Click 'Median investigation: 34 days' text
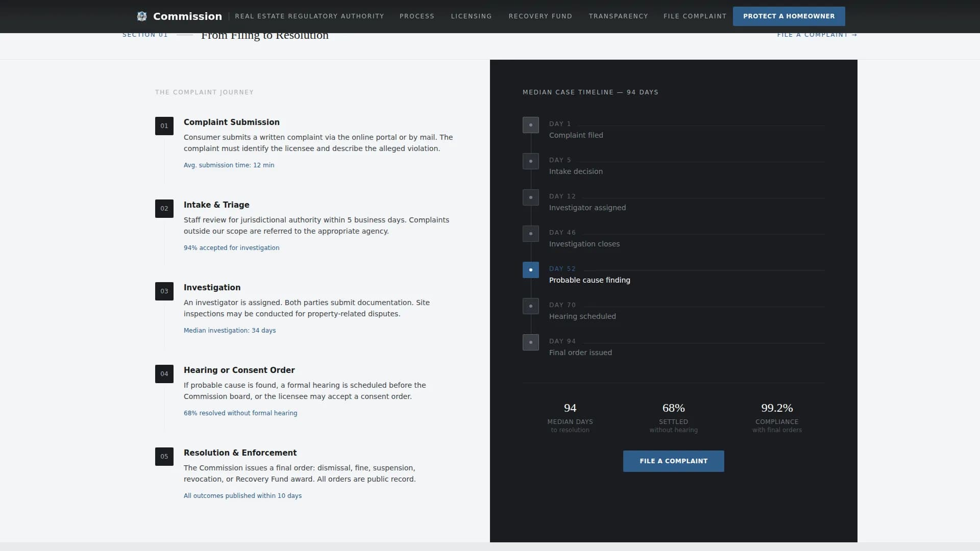Screen dimensions: 980x551 230,331
